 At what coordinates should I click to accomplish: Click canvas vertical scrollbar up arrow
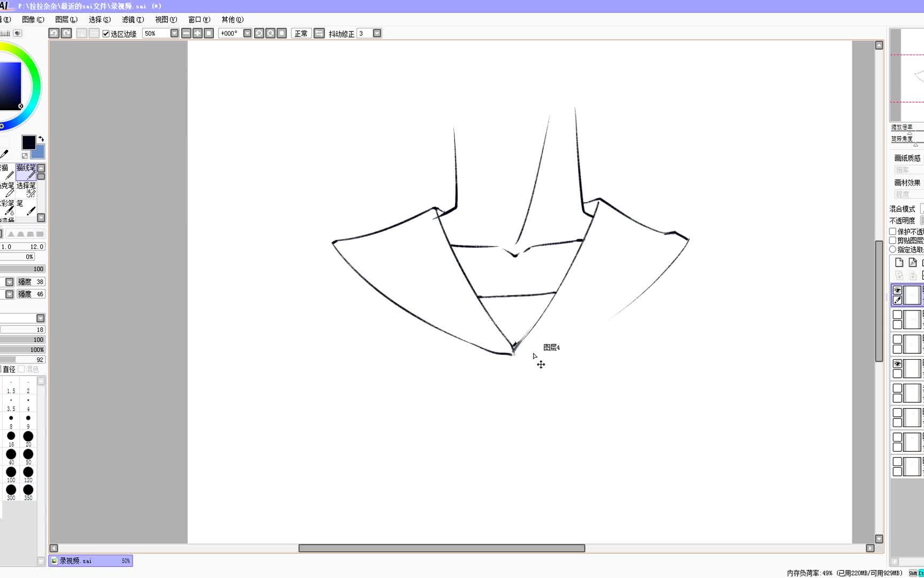879,45
